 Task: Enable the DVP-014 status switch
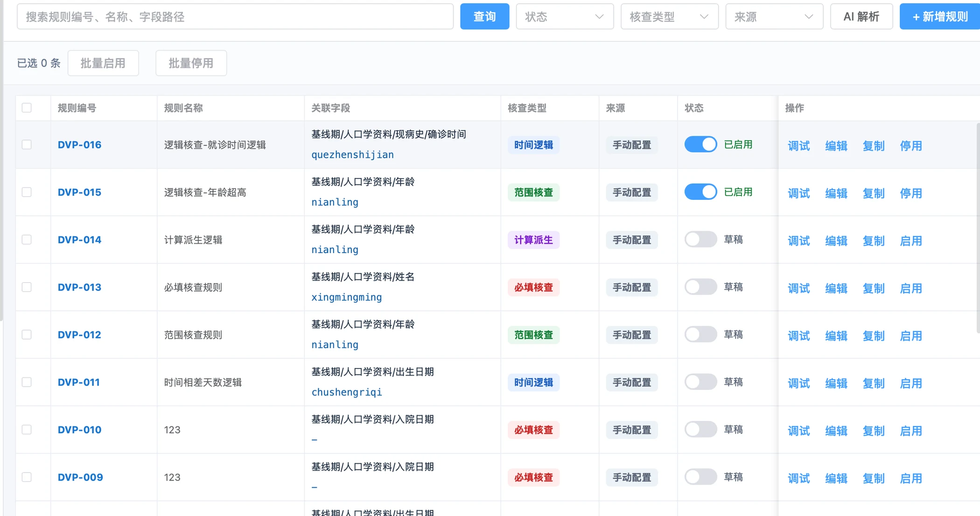click(700, 240)
